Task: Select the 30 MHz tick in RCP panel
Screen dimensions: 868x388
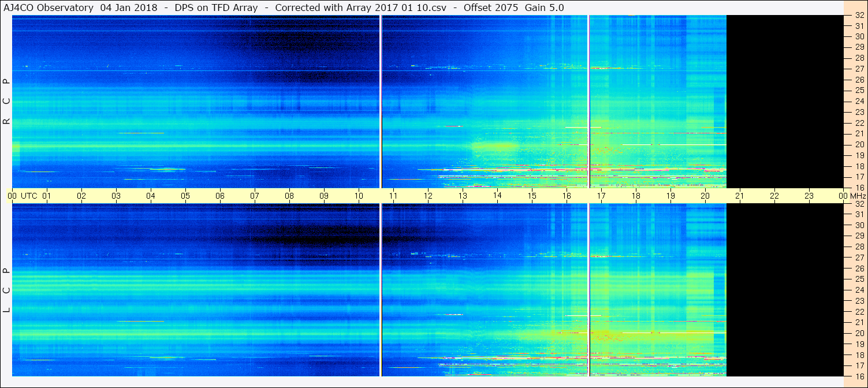Action: (x=859, y=36)
